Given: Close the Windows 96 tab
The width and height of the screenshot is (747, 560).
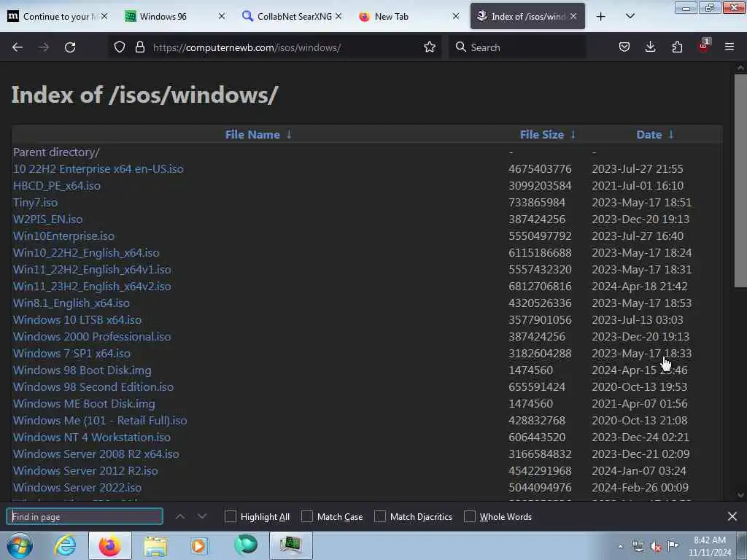Looking at the screenshot, I should click(x=222, y=17).
